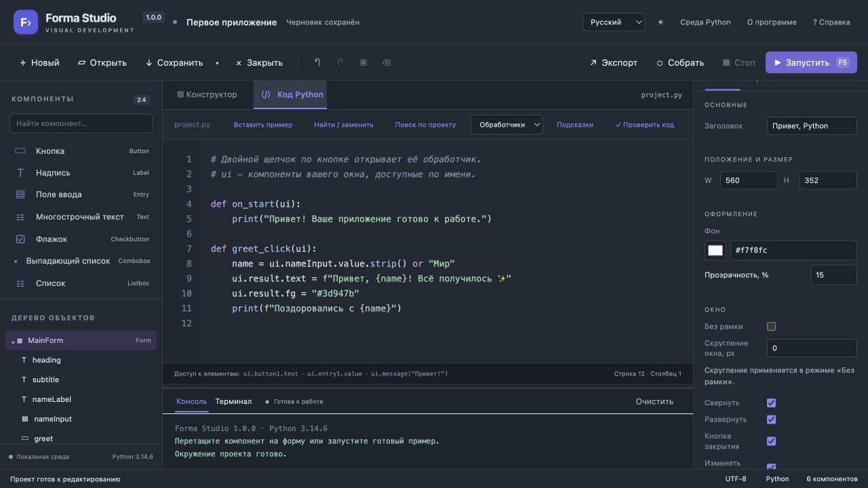868x488 pixels.
Task: Click the Forma Studio logo icon
Action: point(26,22)
